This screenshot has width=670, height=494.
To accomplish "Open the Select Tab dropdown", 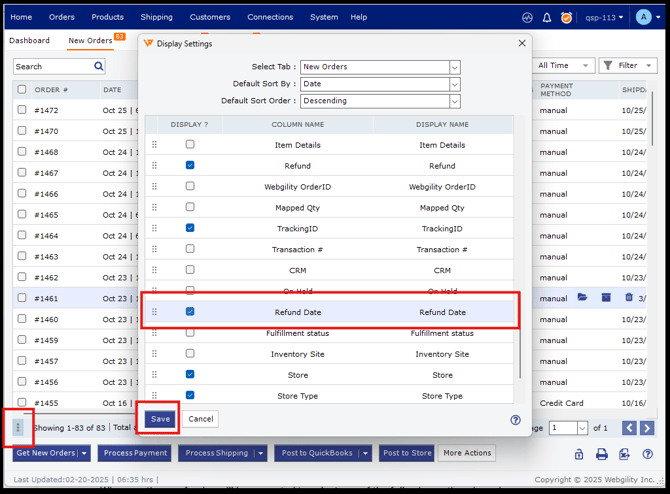I will coord(454,68).
